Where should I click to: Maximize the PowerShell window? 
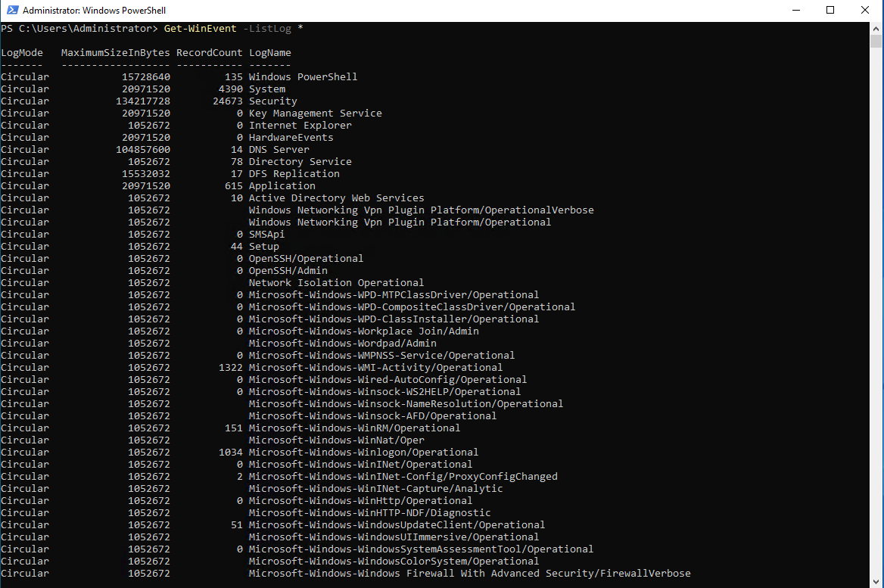[x=830, y=11]
